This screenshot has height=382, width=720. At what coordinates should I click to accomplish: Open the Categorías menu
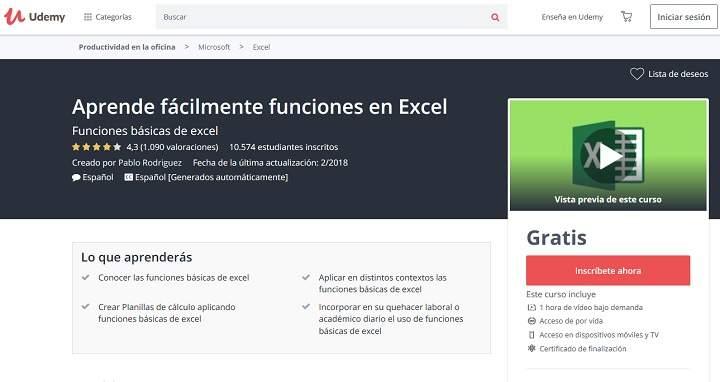[x=107, y=17]
